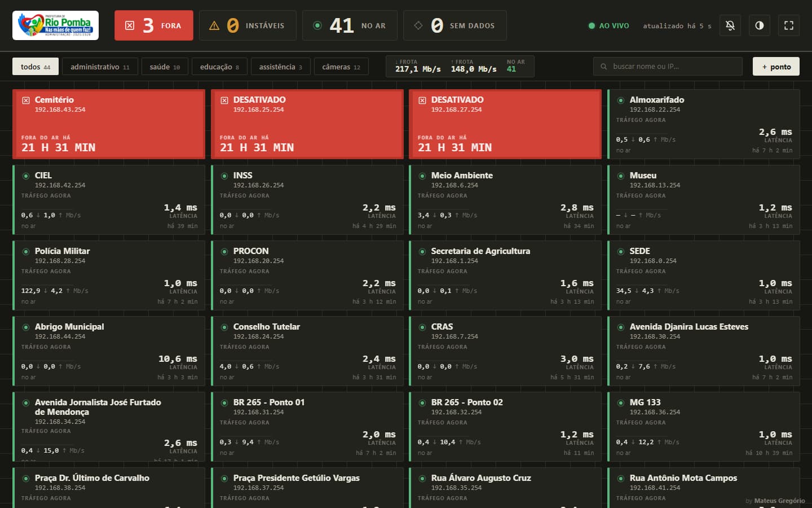Select the 'todos' filter tab
The height and width of the screenshot is (508, 812).
(36, 67)
